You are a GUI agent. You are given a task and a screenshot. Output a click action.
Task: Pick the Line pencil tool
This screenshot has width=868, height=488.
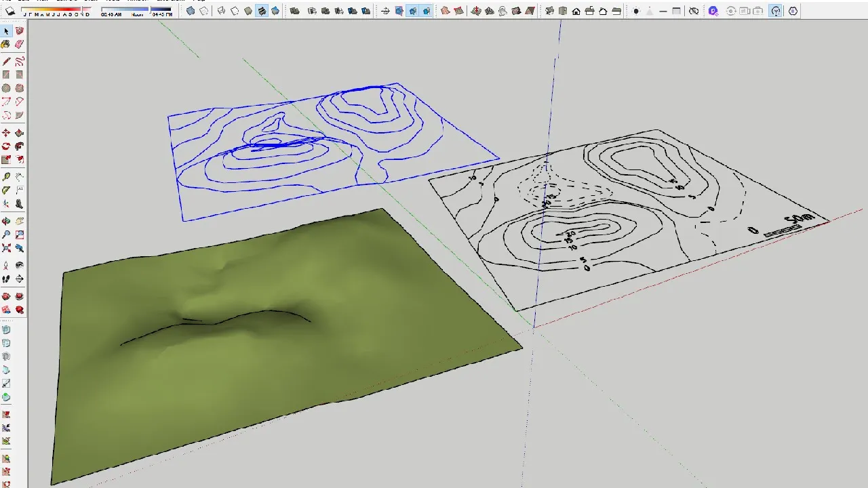6,62
